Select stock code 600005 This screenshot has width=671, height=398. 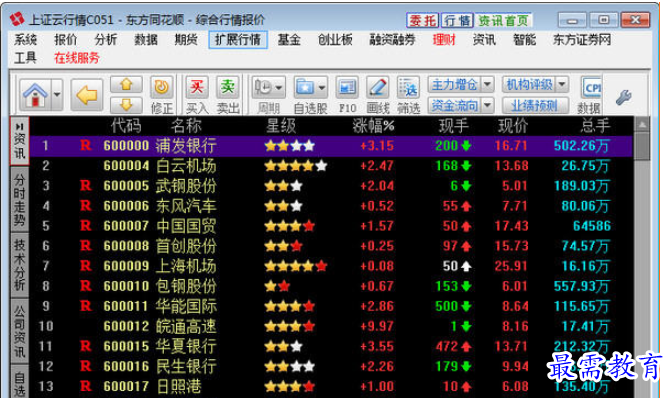pos(126,186)
